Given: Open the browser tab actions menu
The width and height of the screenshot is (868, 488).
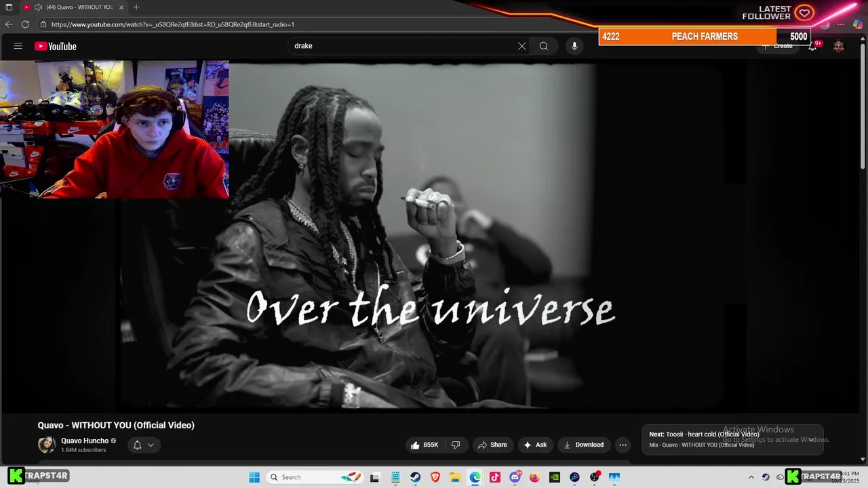Looking at the screenshot, I should click(x=9, y=7).
